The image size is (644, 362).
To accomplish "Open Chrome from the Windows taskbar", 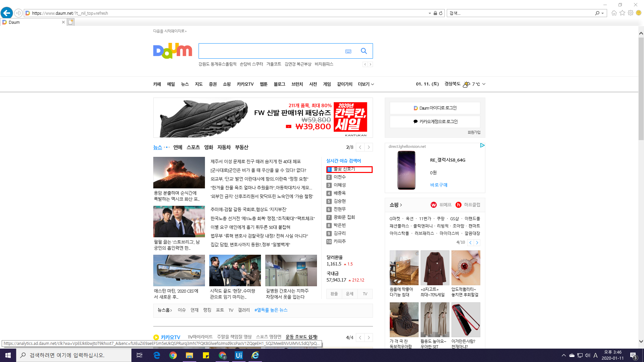I will coord(173,355).
